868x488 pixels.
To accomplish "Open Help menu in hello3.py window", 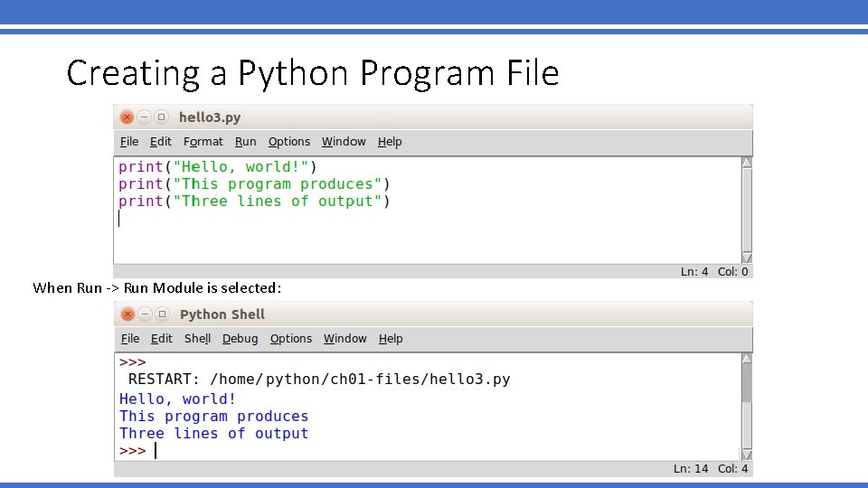I will click(x=390, y=142).
